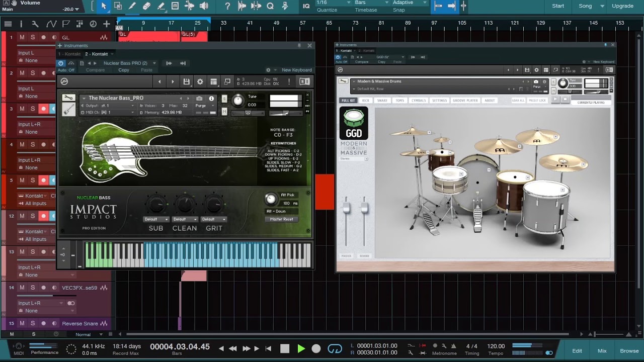Adjust the MASTER fader in drums plugin
644x362 pixels.
[346, 208]
